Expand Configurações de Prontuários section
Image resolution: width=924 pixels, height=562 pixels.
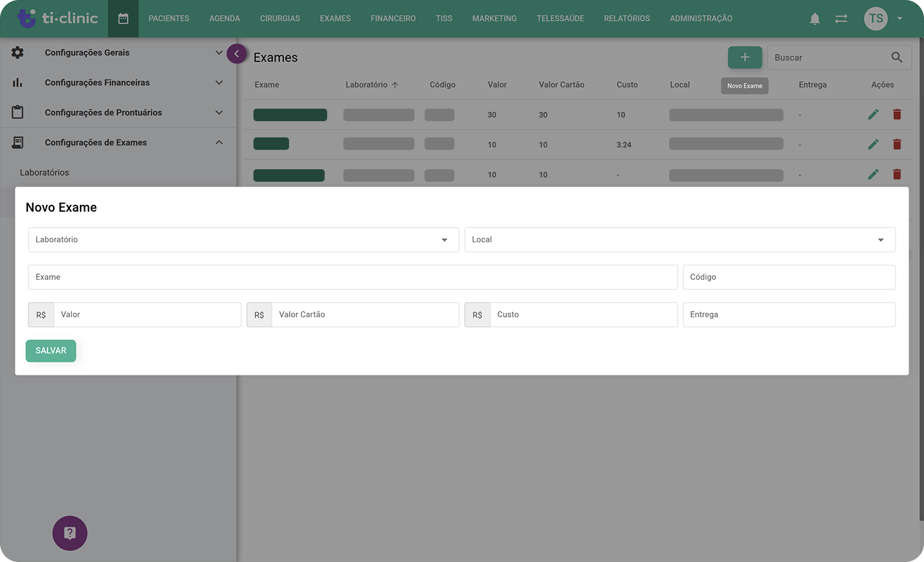pyautogui.click(x=219, y=112)
